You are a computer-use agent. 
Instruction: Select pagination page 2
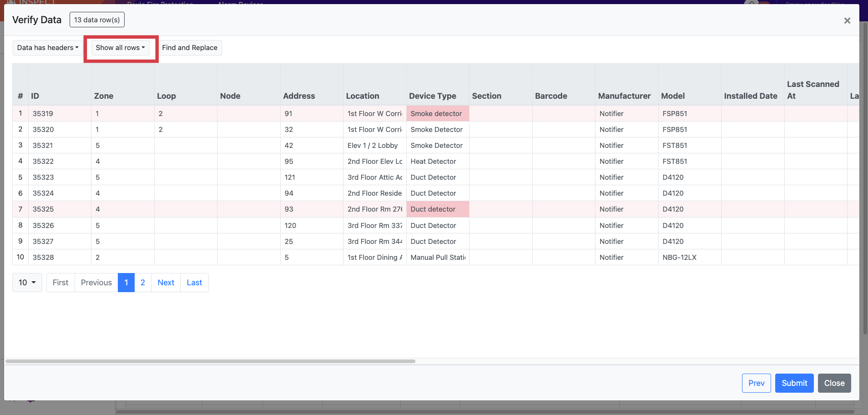click(143, 283)
